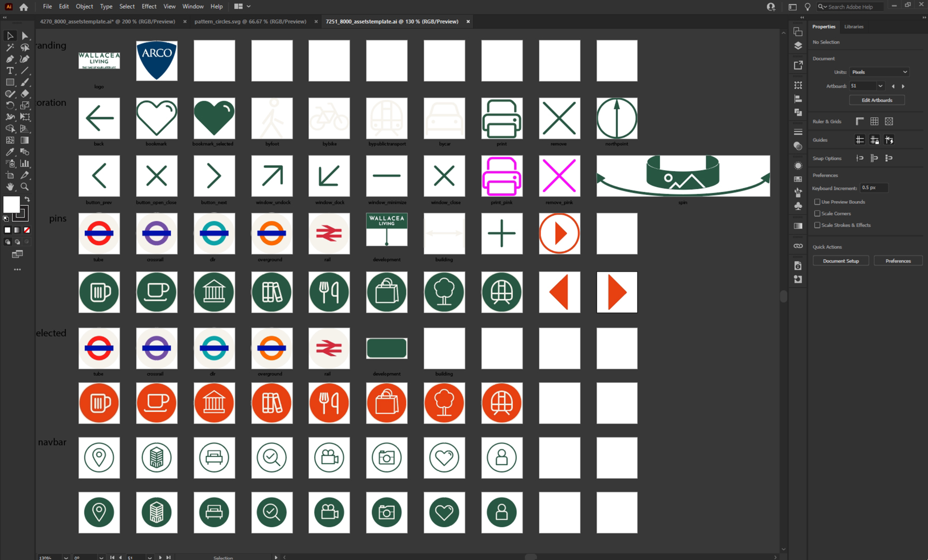Collapse the left toolbar with double arrow
This screenshot has width=928, height=560.
coord(5,17)
